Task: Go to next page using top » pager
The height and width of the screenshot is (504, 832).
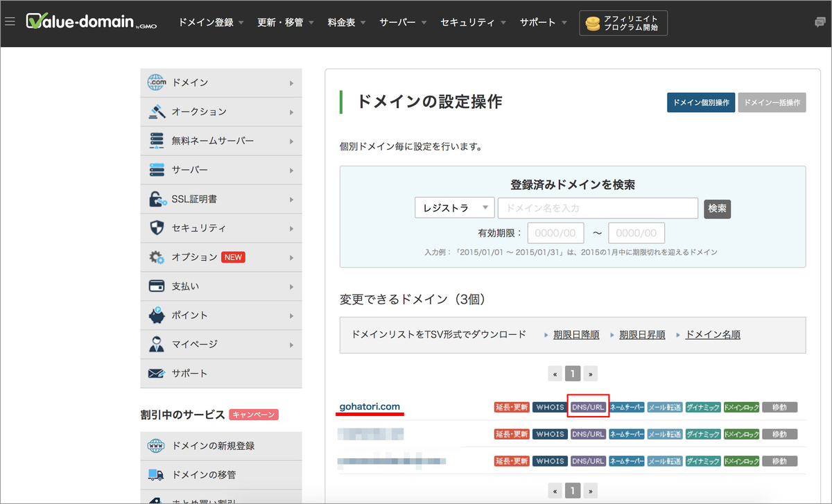Action: pos(590,374)
